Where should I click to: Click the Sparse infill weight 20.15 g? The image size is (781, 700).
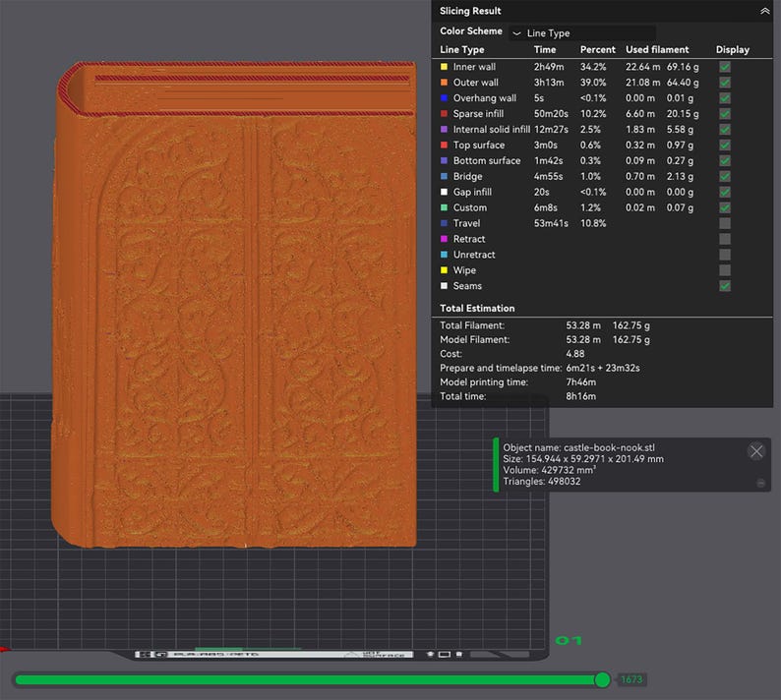(683, 113)
